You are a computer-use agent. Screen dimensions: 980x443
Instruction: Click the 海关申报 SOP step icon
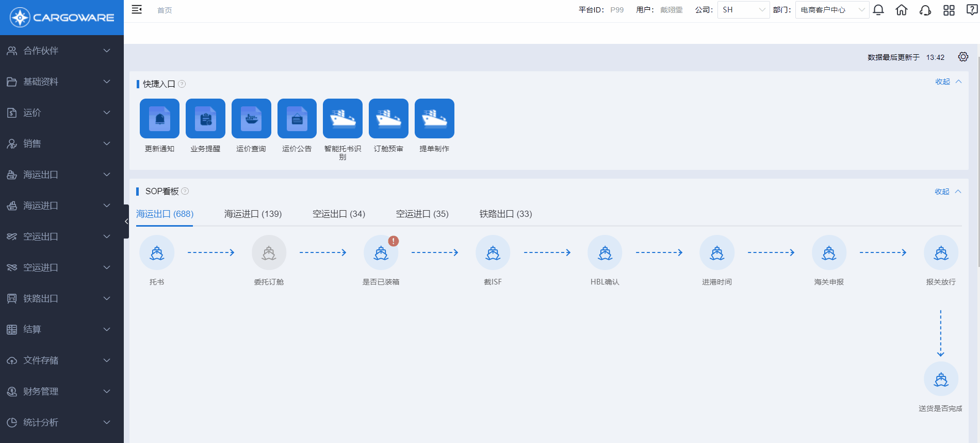tap(829, 252)
